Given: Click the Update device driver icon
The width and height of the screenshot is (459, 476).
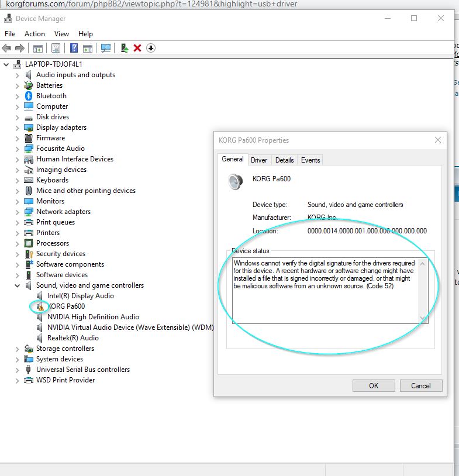Looking at the screenshot, I should pyautogui.click(x=124, y=48).
